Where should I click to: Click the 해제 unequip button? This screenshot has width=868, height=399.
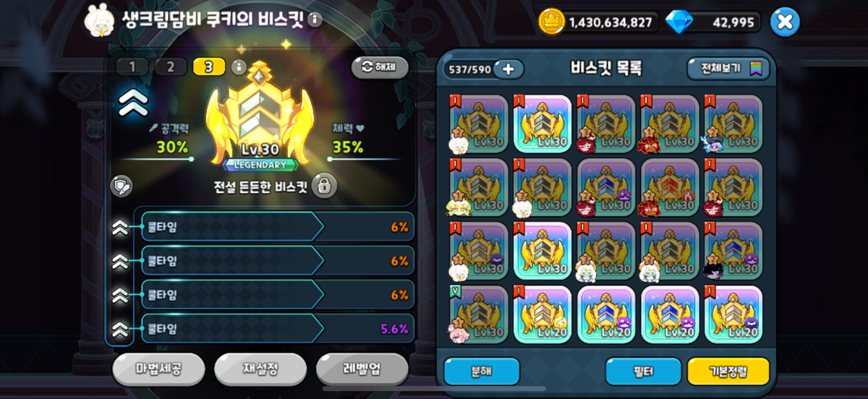[x=380, y=67]
